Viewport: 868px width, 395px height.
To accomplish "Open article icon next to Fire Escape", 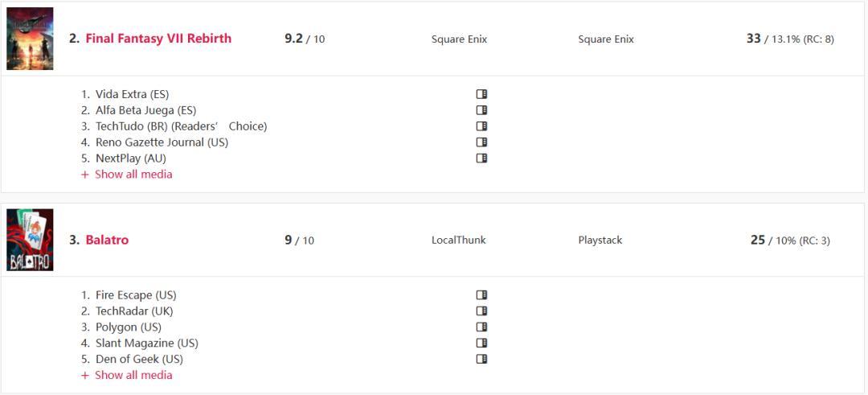I will (482, 295).
